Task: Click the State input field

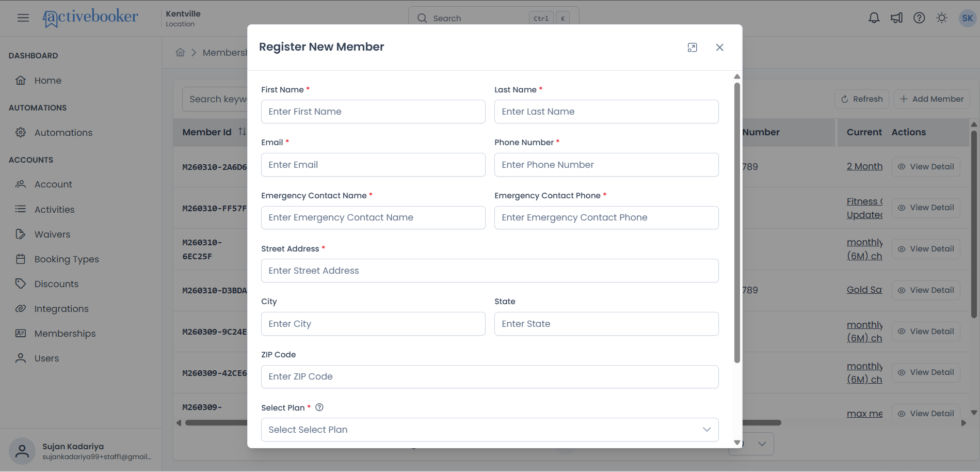Action: [x=606, y=324]
